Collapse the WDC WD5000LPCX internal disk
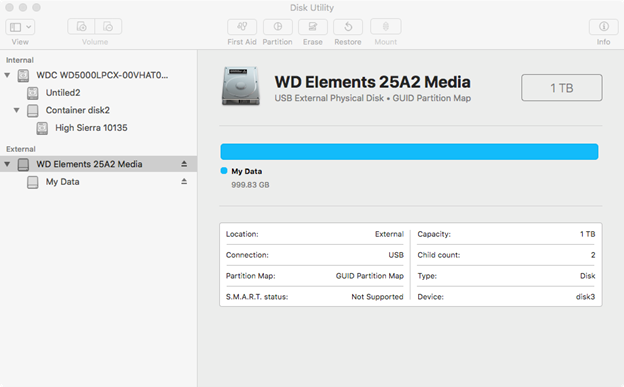This screenshot has width=624, height=387. tap(7, 75)
